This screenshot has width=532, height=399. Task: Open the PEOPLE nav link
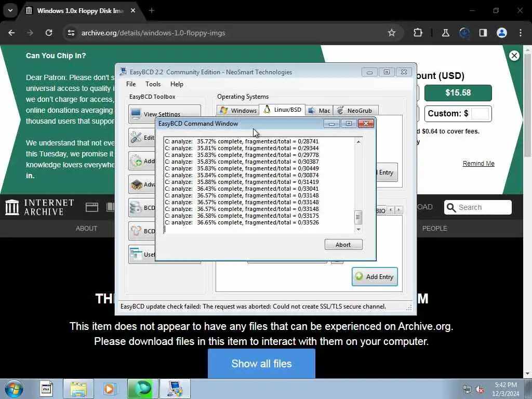coord(435,229)
